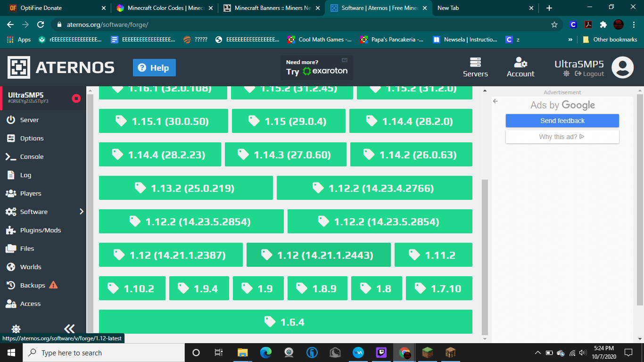Open the Server power icon in sidebar
The width and height of the screenshot is (644, 362).
[11, 120]
